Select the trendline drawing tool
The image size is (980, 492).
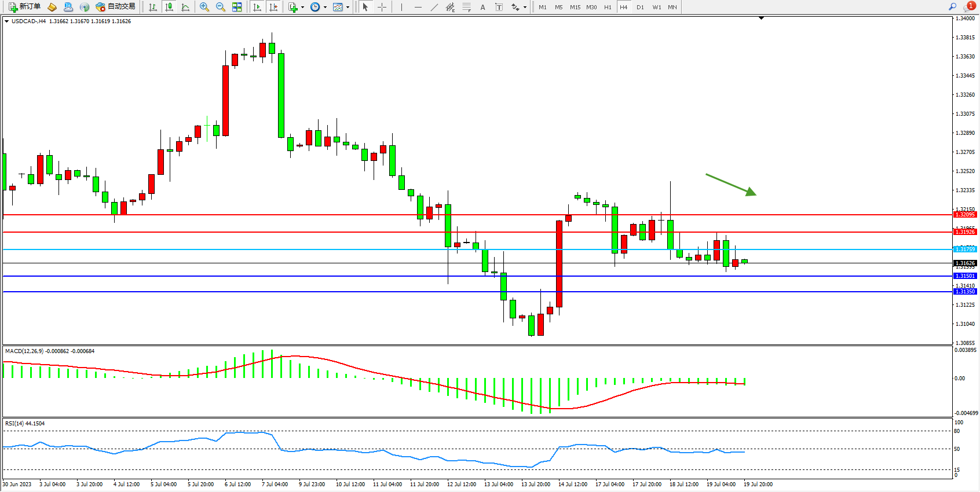[x=434, y=7]
